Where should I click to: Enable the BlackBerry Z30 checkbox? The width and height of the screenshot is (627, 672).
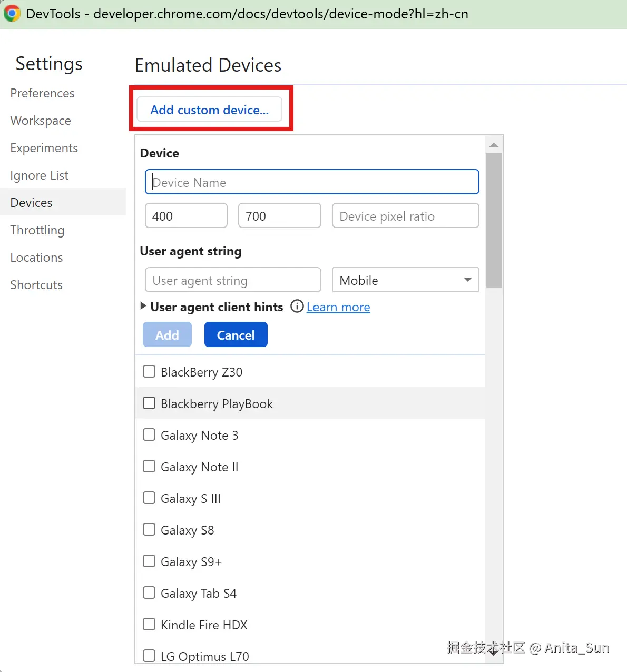pyautogui.click(x=150, y=372)
